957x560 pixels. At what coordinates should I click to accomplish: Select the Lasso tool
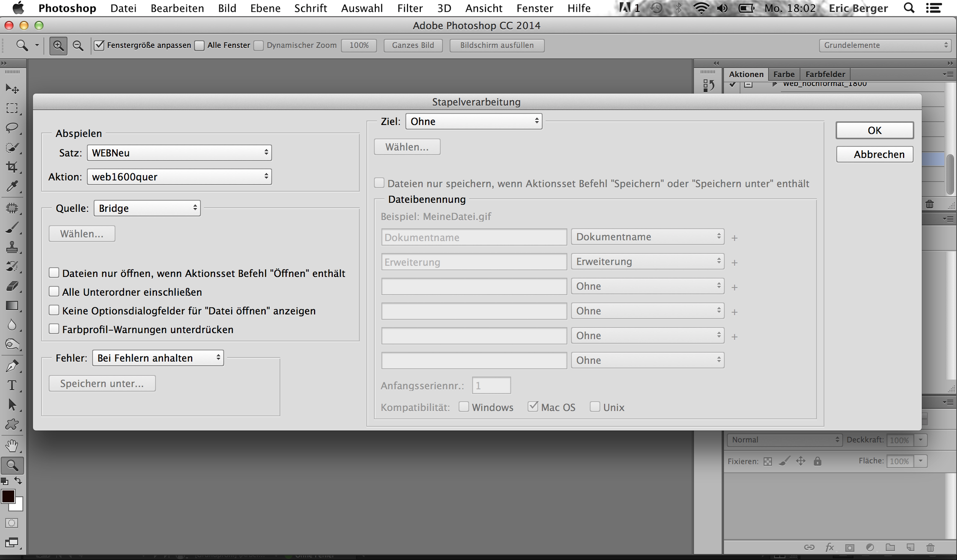tap(12, 128)
